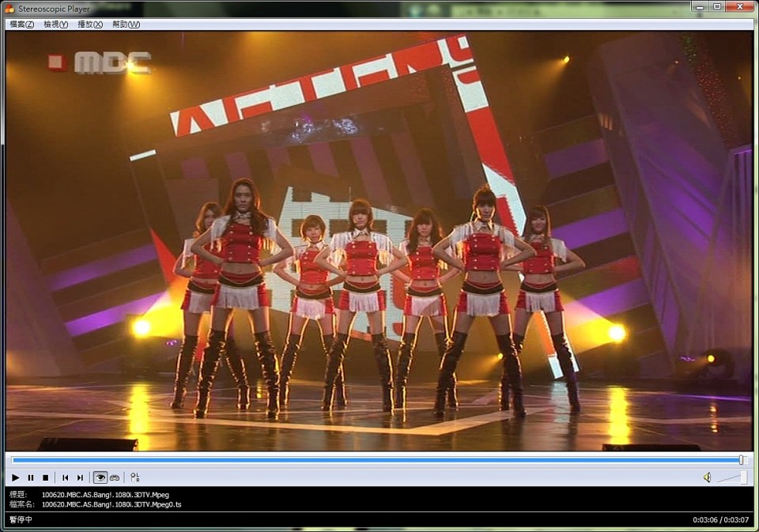
Task: Maximize the Stereoscopic Player window
Action: (717, 6)
